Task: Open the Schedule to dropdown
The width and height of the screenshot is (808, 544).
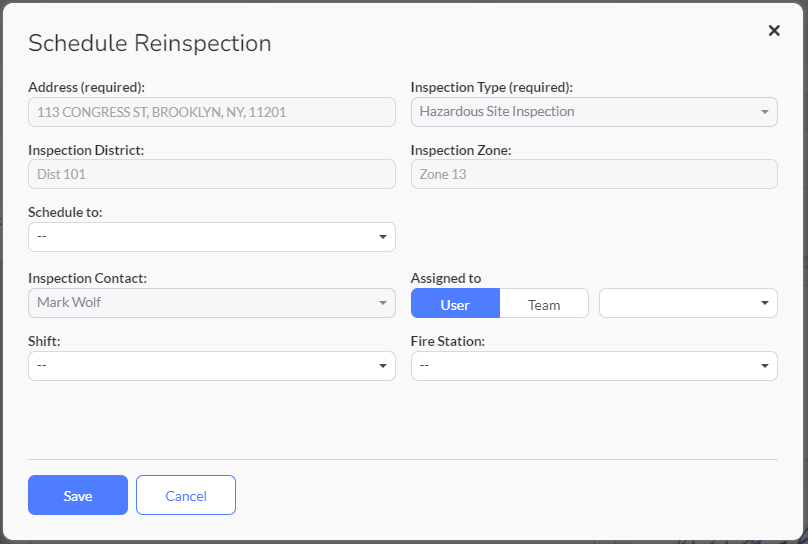Action: pyautogui.click(x=212, y=237)
